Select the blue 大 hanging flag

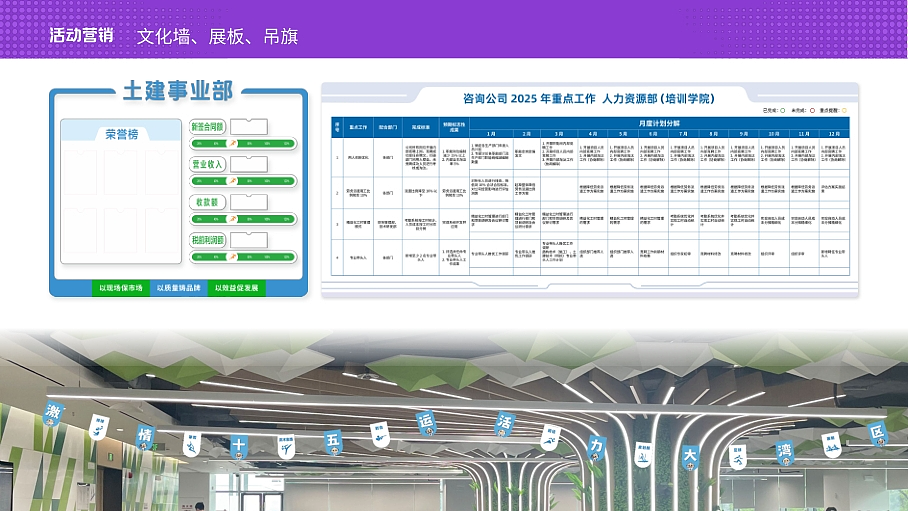(690, 457)
